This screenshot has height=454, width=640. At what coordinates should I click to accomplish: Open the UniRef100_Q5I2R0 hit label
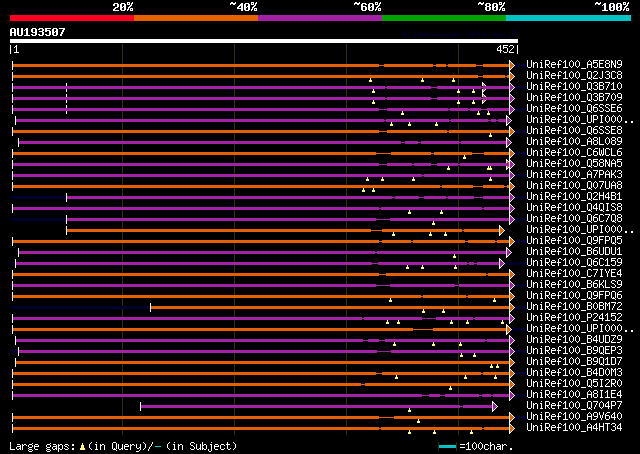[x=574, y=384]
